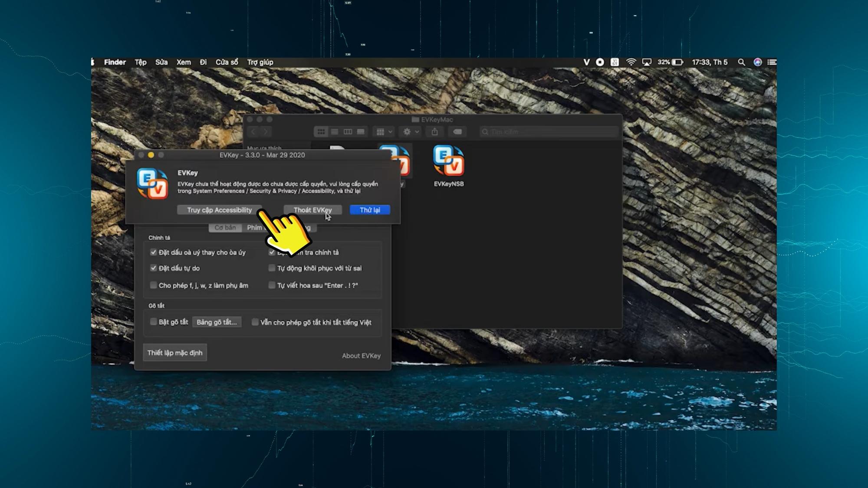Check 'Tự viết hoa sau Enter . ! ?'
The width and height of the screenshot is (868, 488).
pyautogui.click(x=271, y=285)
